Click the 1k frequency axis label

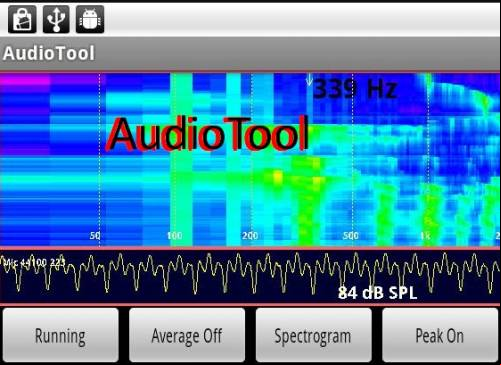coord(426,236)
